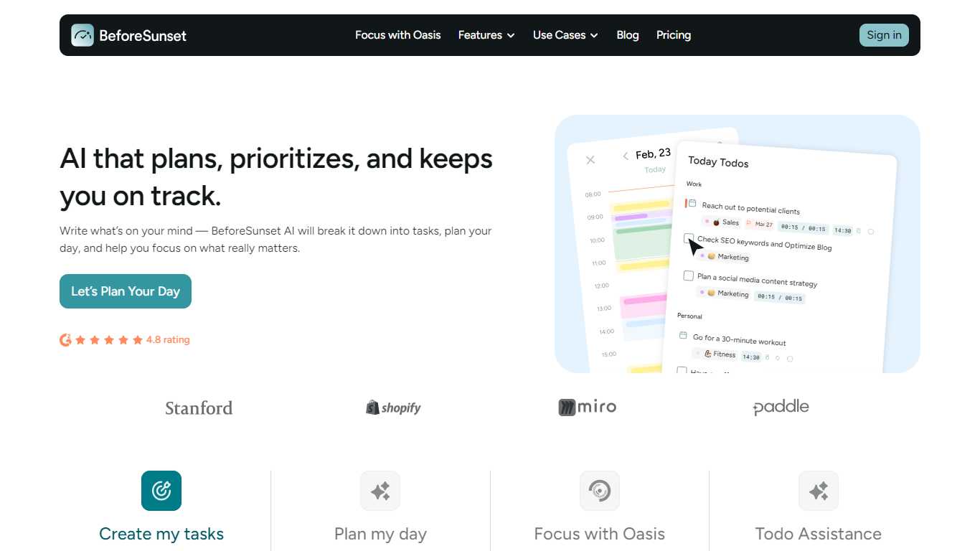Click Let's Plan Your Day button
This screenshot has height=551, width=980.
click(x=126, y=291)
